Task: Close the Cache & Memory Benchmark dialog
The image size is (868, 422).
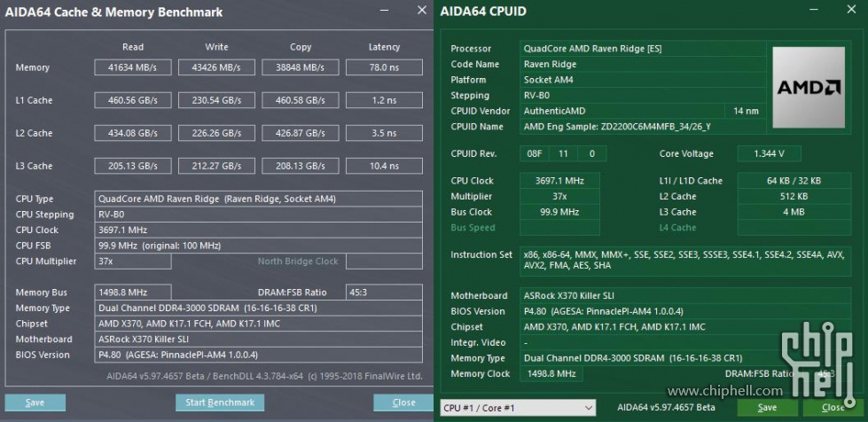Action: pyautogui.click(x=403, y=402)
